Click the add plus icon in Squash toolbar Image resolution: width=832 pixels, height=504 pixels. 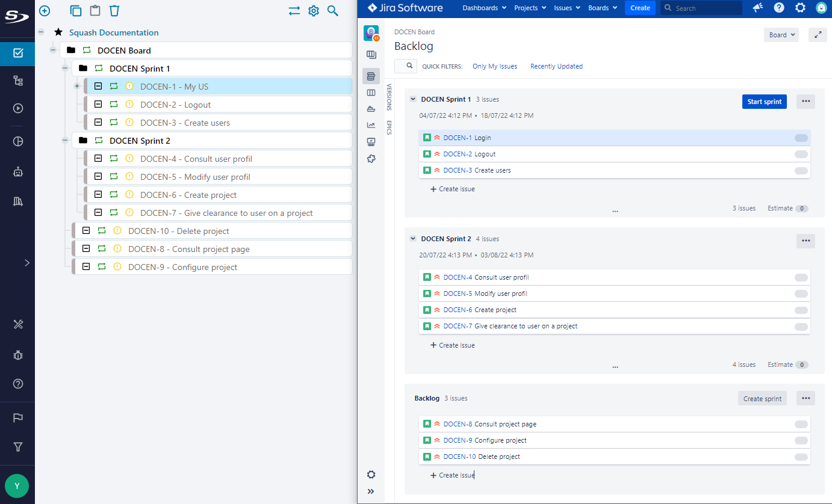[x=45, y=10]
